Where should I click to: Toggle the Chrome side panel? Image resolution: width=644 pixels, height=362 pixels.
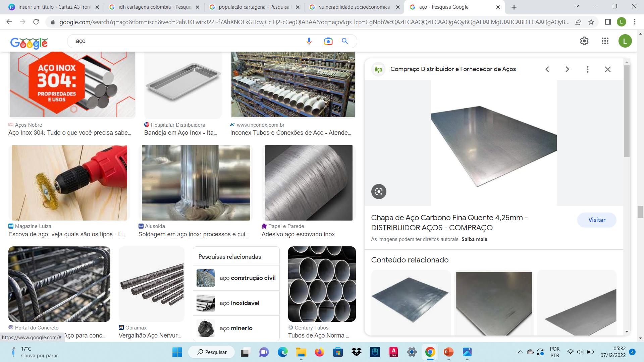coord(607,22)
